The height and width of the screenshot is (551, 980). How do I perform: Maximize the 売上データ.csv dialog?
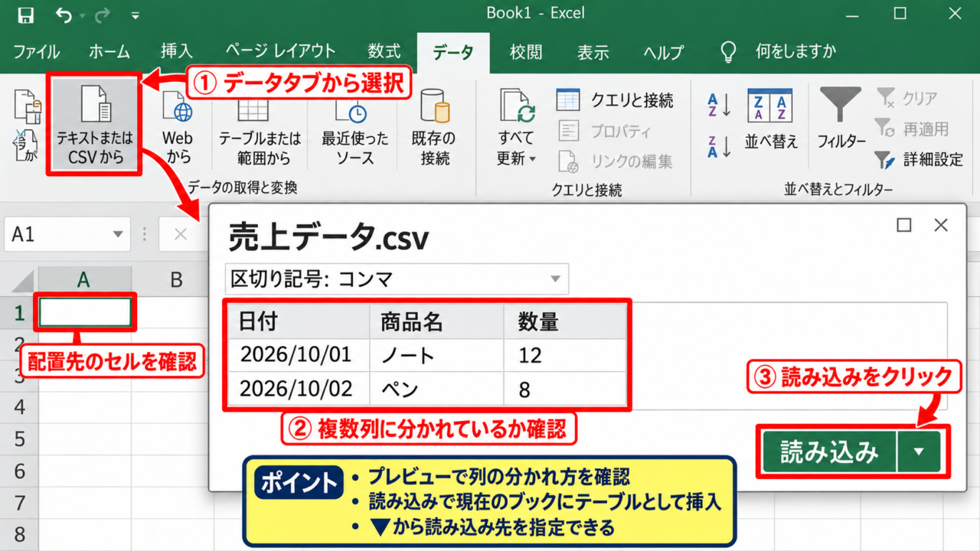point(904,225)
